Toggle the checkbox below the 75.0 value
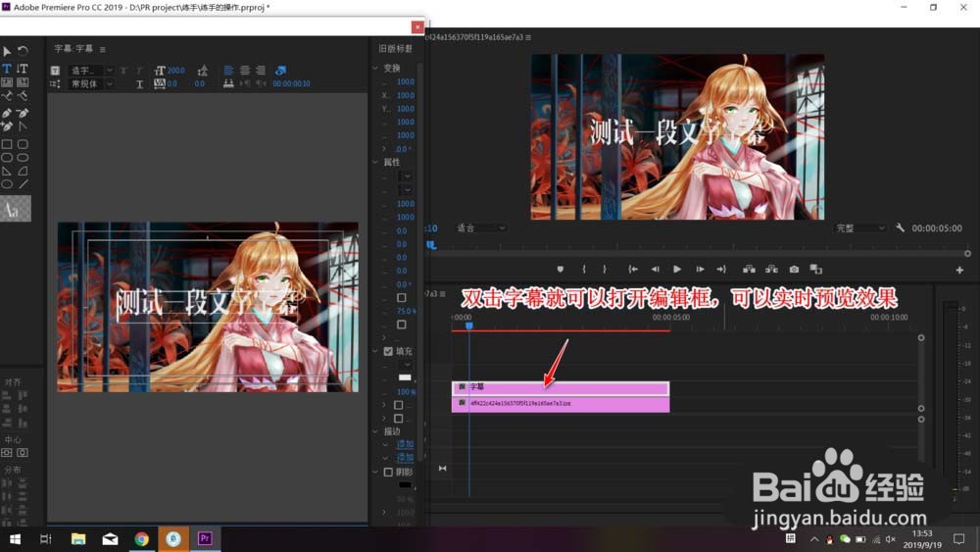 (401, 325)
